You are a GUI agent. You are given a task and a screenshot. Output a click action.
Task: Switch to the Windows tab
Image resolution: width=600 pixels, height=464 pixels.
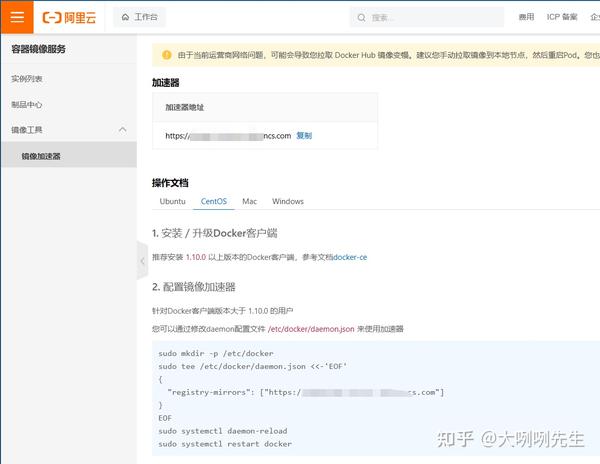(288, 201)
